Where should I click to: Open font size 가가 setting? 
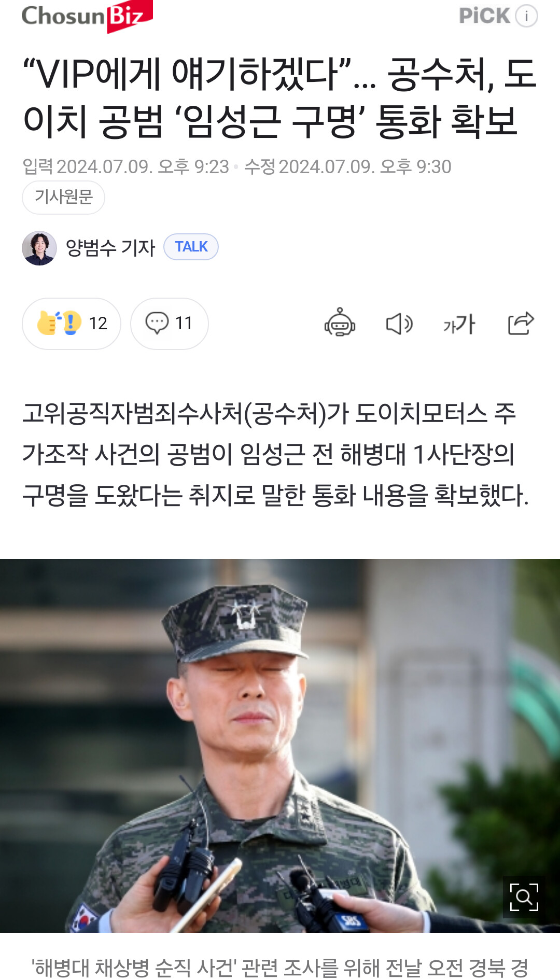coord(459,324)
